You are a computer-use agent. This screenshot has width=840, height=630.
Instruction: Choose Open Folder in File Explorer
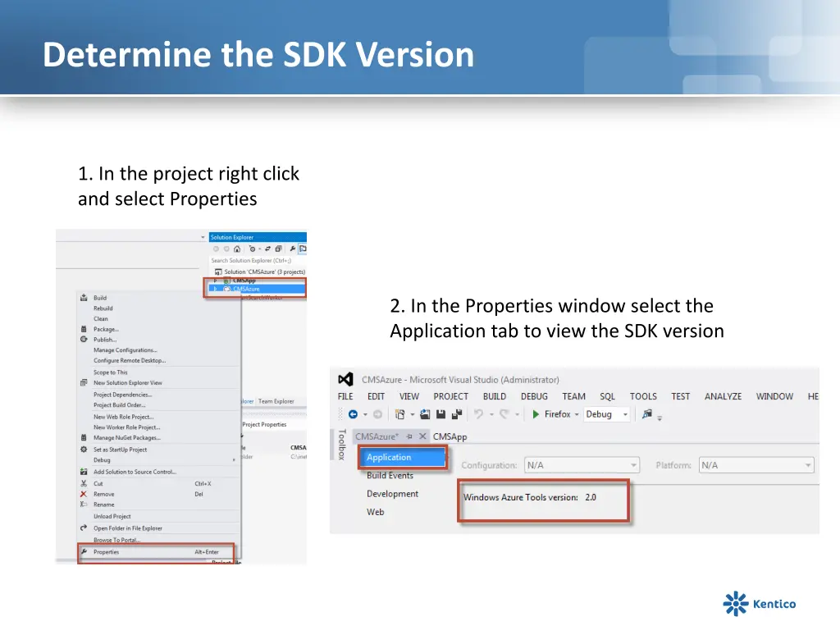click(x=127, y=528)
